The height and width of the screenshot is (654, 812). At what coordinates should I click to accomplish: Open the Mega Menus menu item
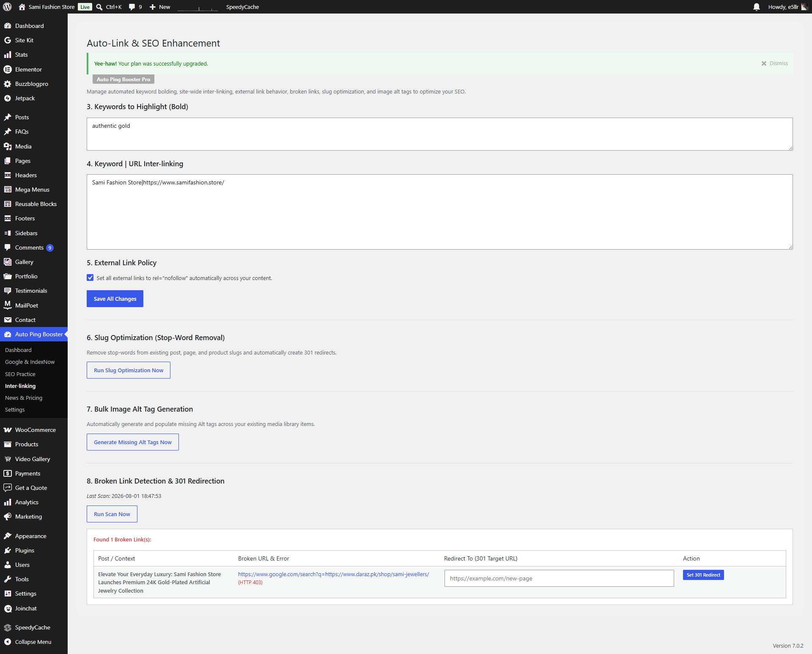tap(32, 190)
